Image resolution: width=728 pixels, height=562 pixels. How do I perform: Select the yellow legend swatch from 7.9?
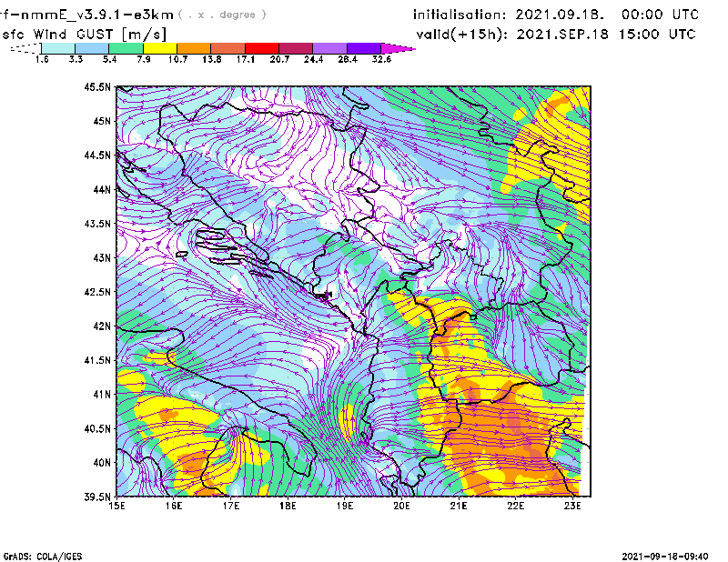tap(160, 48)
